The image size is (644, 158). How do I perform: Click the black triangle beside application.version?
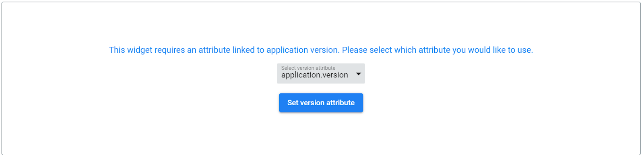[358, 74]
